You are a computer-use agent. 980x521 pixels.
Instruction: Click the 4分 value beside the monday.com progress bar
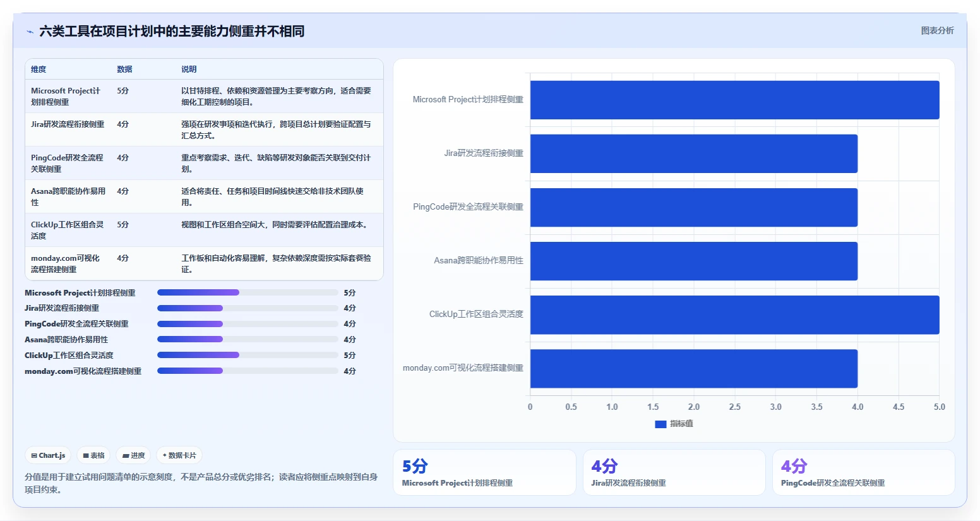point(350,371)
